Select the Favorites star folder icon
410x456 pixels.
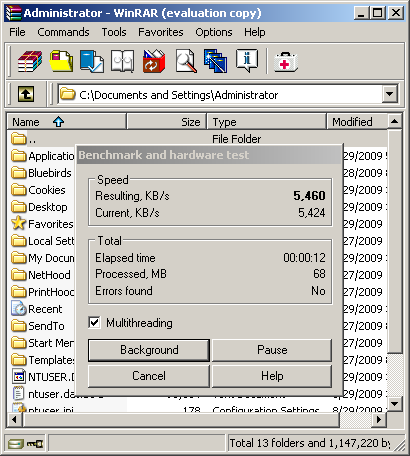(18, 223)
